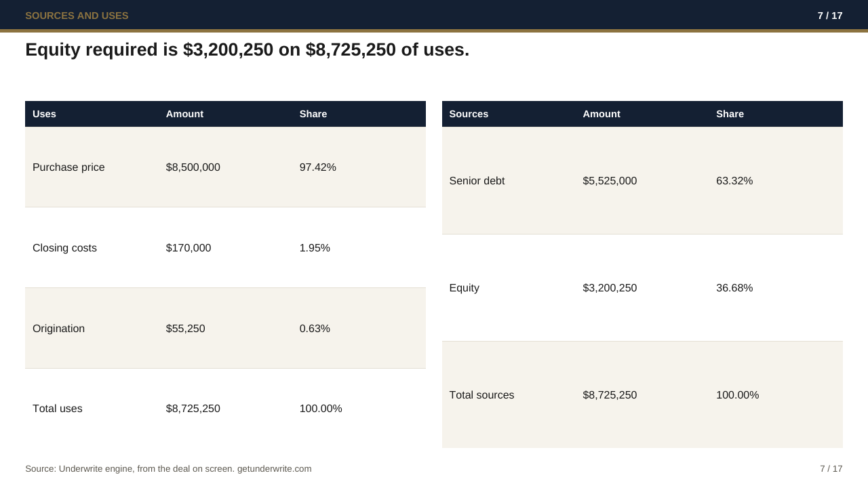Select the Sources column header
The image size is (868, 488).
469,114
